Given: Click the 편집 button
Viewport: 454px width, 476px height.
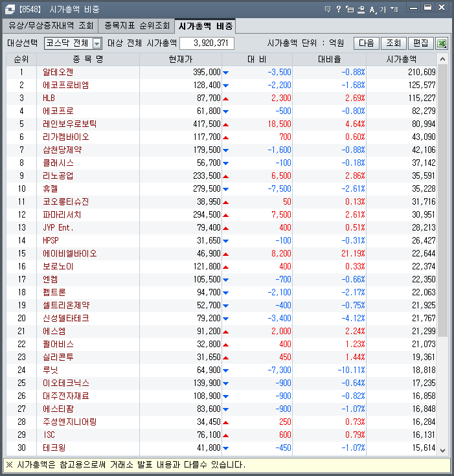Looking at the screenshot, I should 421,43.
